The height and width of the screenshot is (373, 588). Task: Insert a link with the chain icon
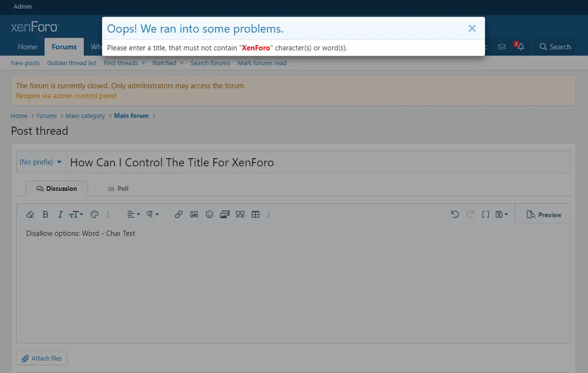pyautogui.click(x=179, y=214)
